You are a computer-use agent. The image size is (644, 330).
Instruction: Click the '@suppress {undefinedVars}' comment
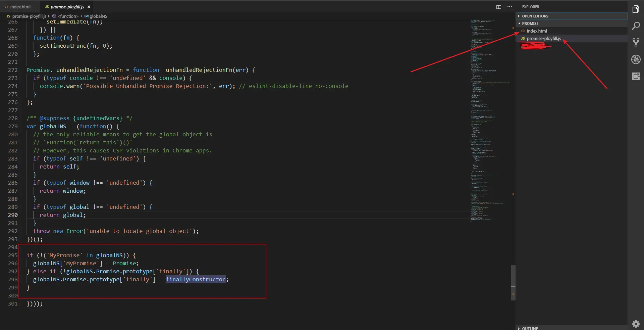click(79, 118)
